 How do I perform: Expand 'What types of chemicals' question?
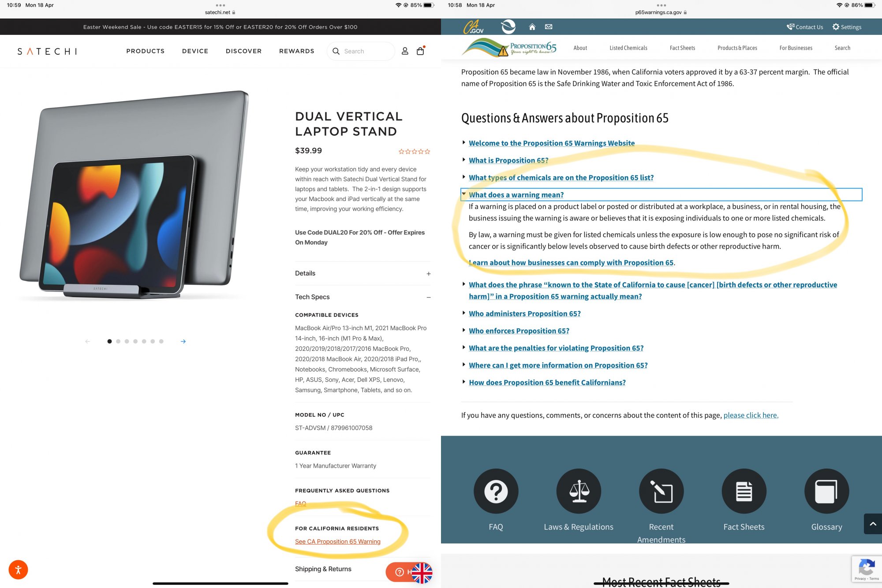click(561, 177)
